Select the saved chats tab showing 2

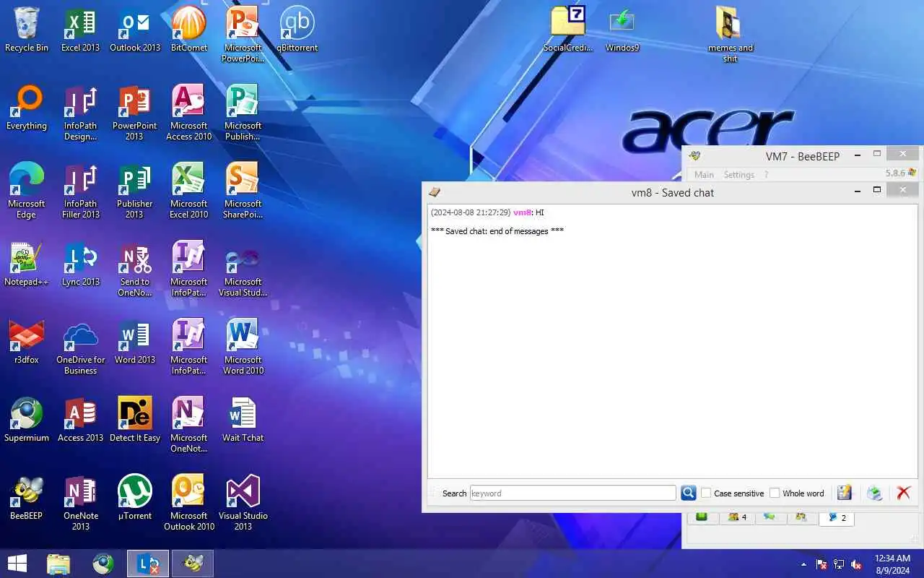click(x=837, y=517)
